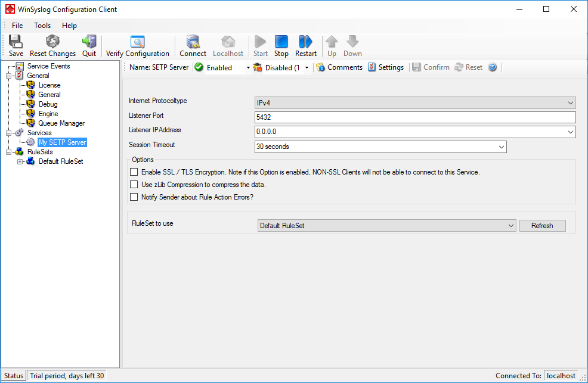Select Engine settings node
This screenshot has height=383, width=588.
(48, 114)
